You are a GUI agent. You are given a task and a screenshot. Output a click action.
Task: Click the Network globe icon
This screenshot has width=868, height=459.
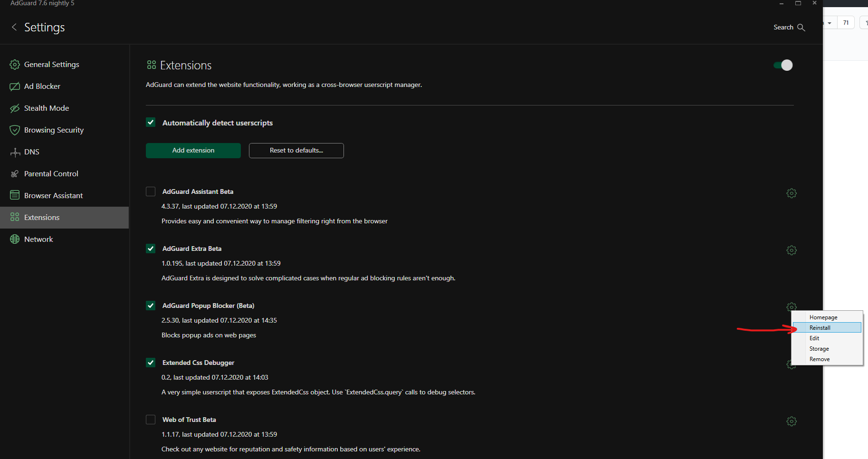tap(15, 239)
